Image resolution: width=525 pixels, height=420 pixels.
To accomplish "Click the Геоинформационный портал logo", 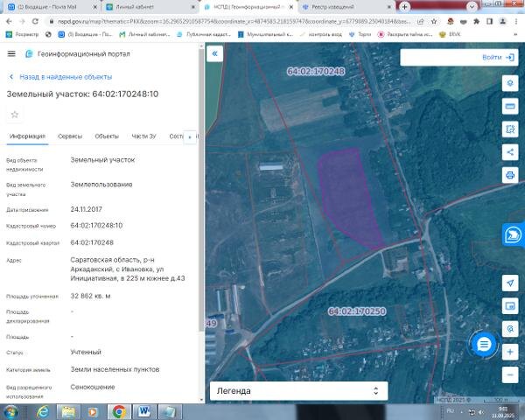I will click(77, 53).
